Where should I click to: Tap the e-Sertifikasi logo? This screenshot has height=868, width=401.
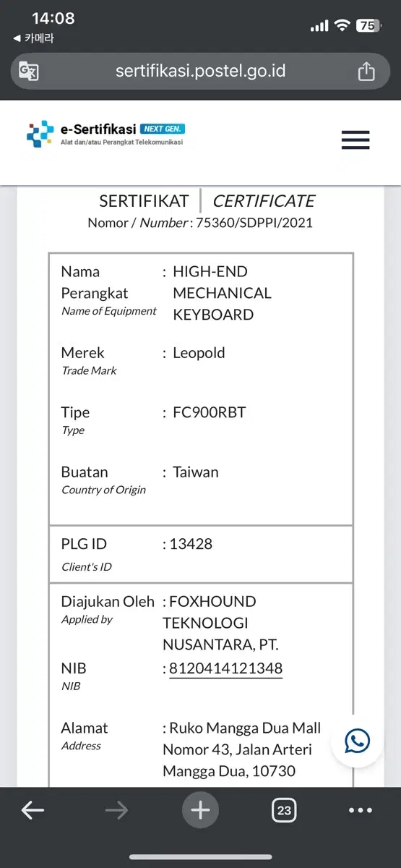(x=105, y=135)
